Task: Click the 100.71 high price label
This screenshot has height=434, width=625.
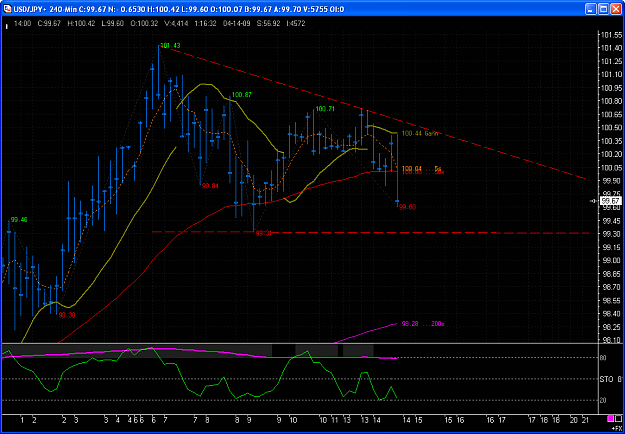Action: point(325,108)
